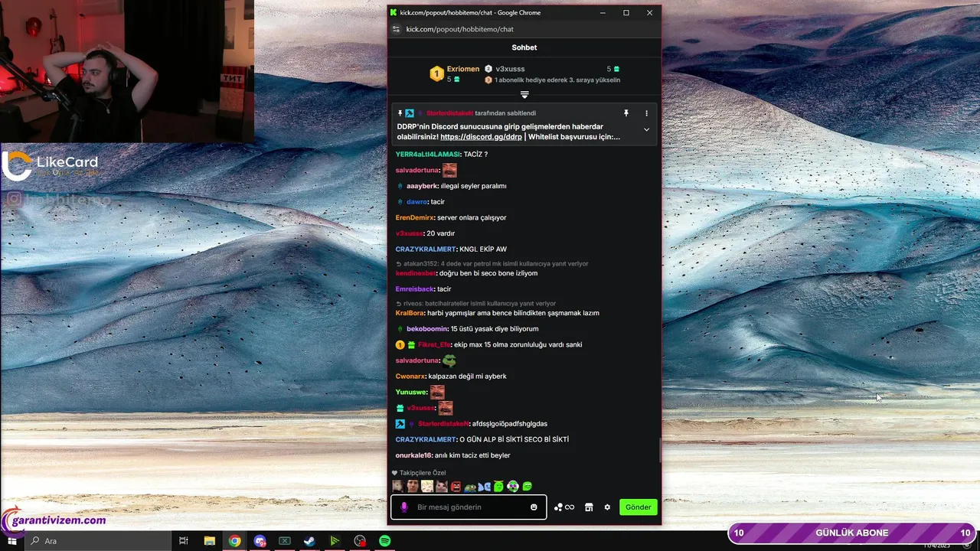
Task: Expand the pinned message with chevron
Action: (x=646, y=130)
